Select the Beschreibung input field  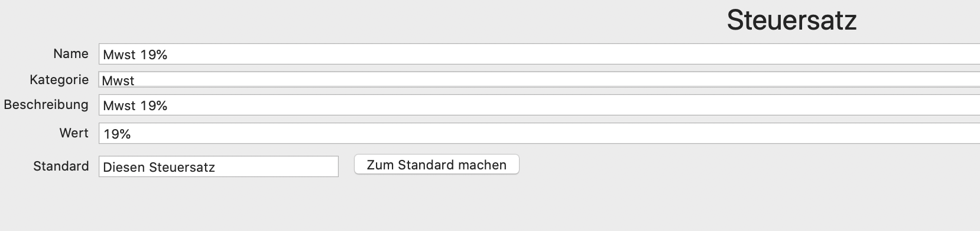(x=539, y=105)
